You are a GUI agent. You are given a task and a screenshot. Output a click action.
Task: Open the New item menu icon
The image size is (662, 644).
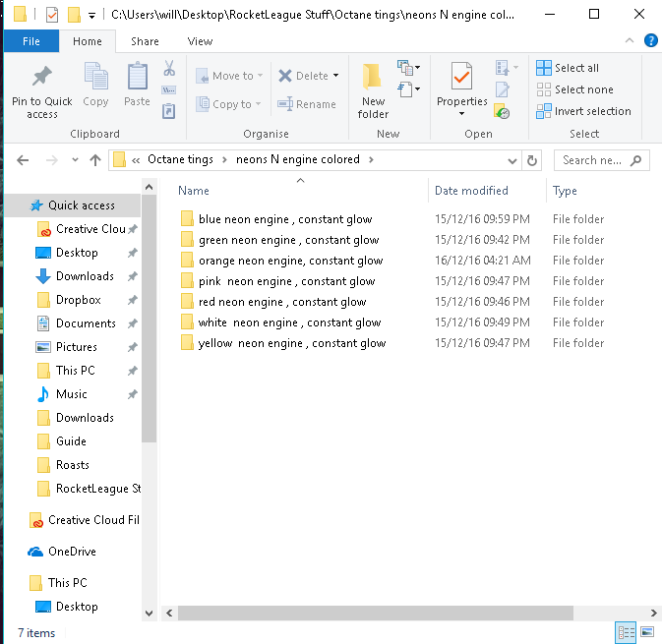(x=408, y=68)
